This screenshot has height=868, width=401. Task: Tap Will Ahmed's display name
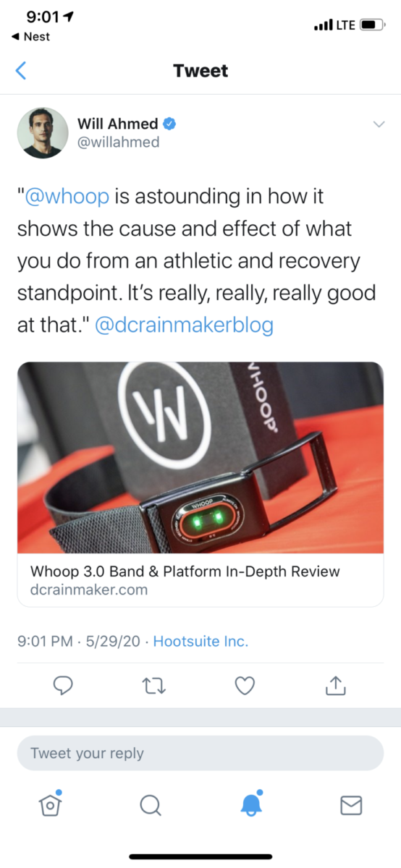(x=117, y=124)
